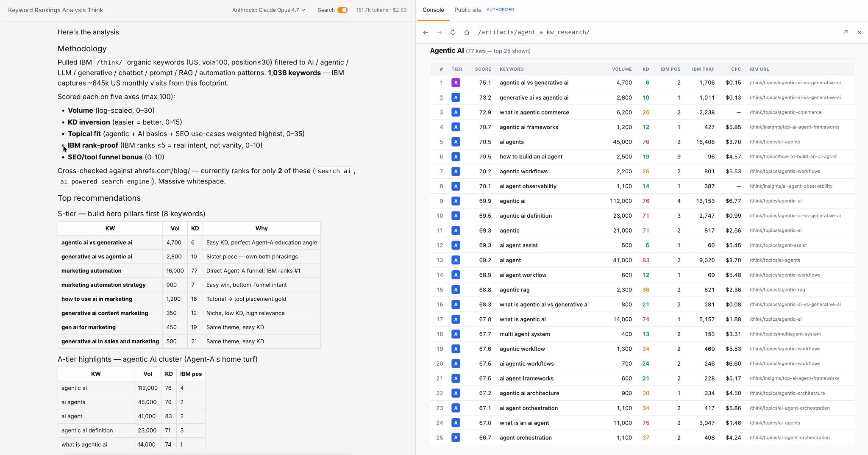
Task: Click the A tier badge for agentic ai frameworks
Action: pyautogui.click(x=456, y=127)
